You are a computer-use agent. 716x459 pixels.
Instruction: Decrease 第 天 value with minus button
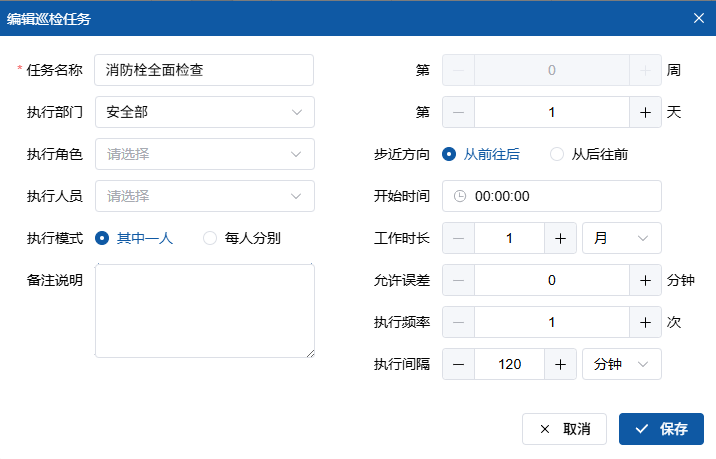point(458,112)
